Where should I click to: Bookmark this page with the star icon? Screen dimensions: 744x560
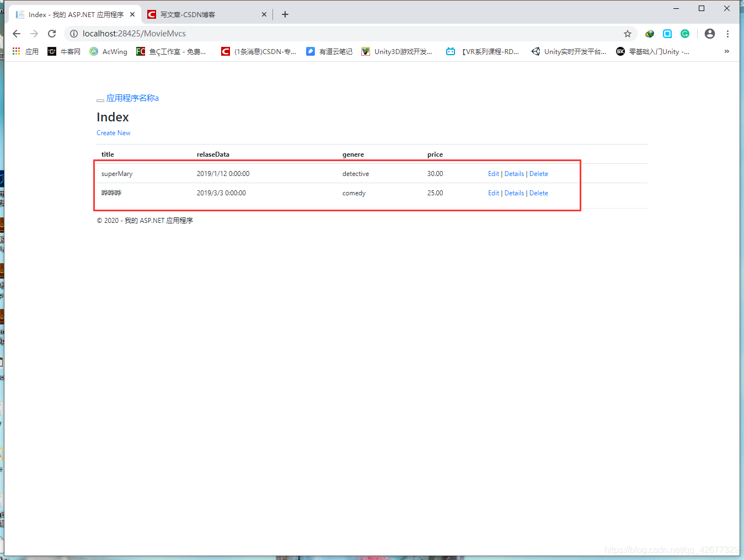click(628, 34)
